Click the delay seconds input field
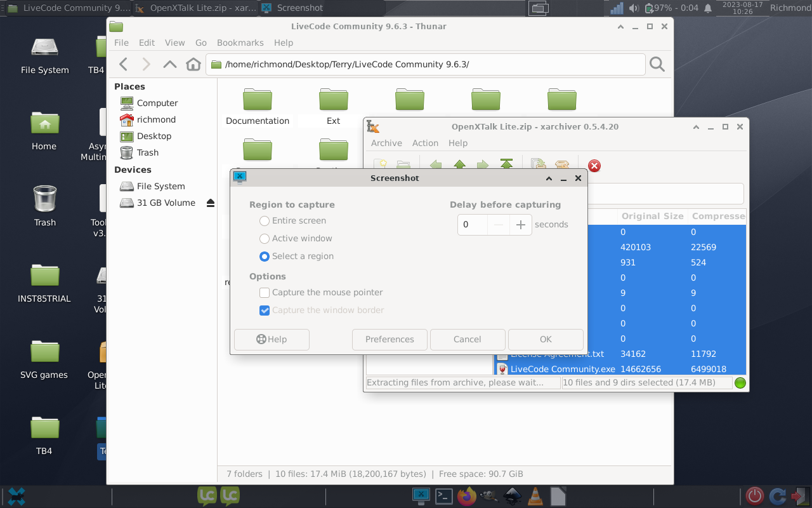The width and height of the screenshot is (812, 508). tap(473, 224)
